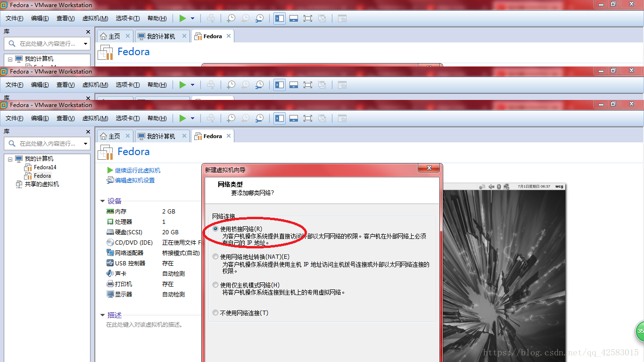Toggle show-library icon in middle window toolbar
Image resolution: width=644 pixels, height=362 pixels.
tap(280, 84)
